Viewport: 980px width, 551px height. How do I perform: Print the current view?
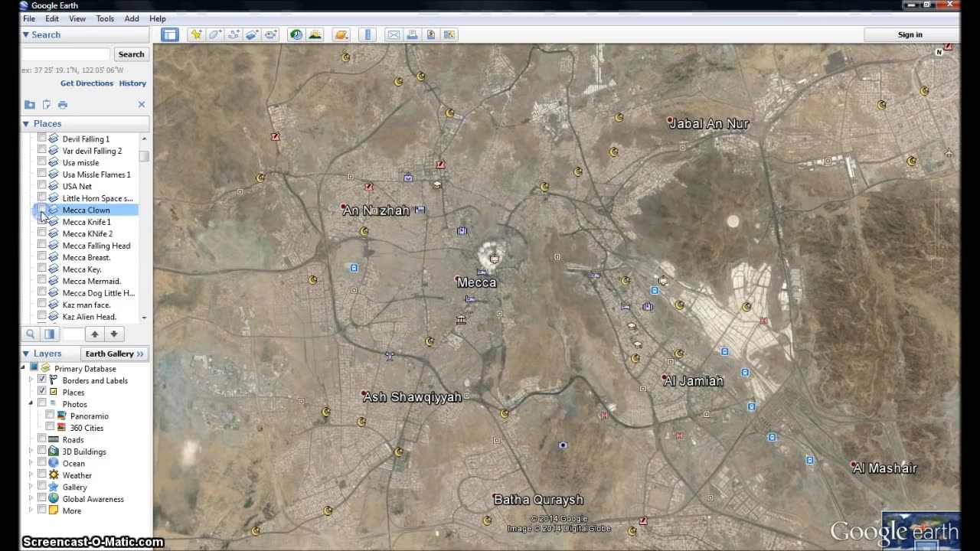412,34
